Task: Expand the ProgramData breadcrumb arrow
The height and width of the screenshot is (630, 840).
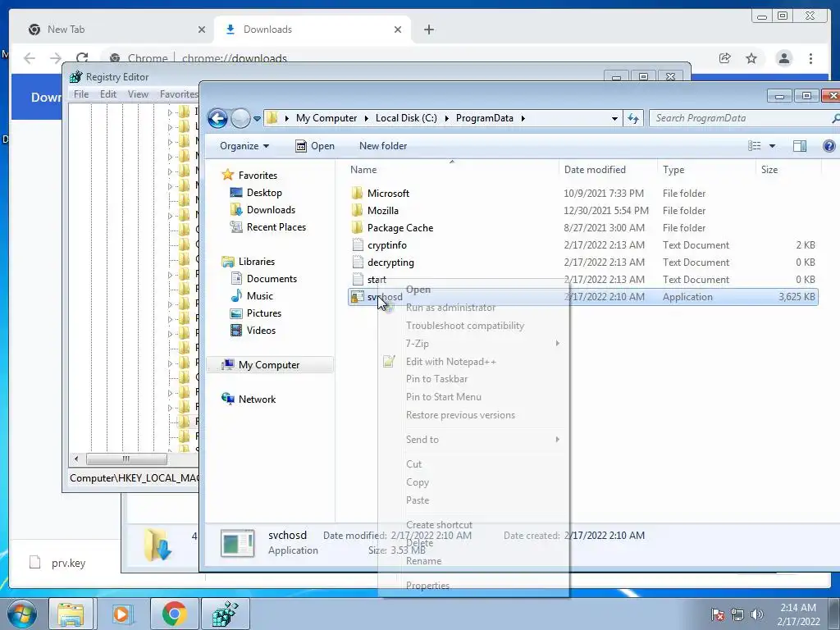Action: coord(523,118)
